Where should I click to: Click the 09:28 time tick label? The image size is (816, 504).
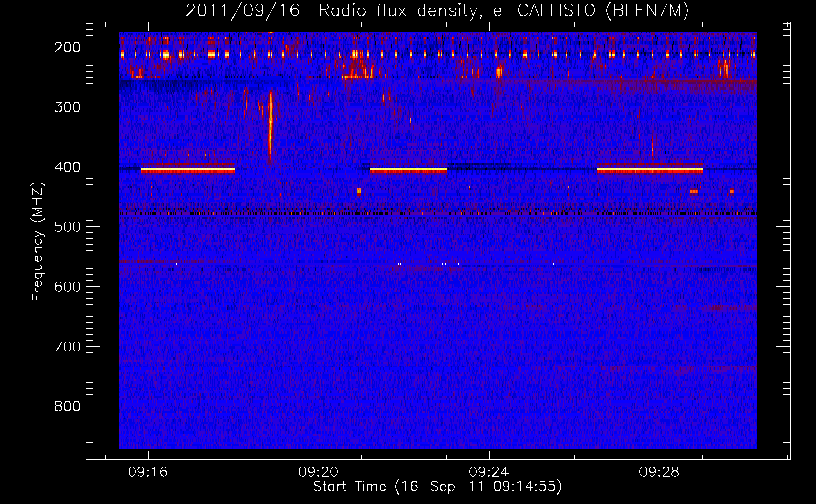coord(659,472)
